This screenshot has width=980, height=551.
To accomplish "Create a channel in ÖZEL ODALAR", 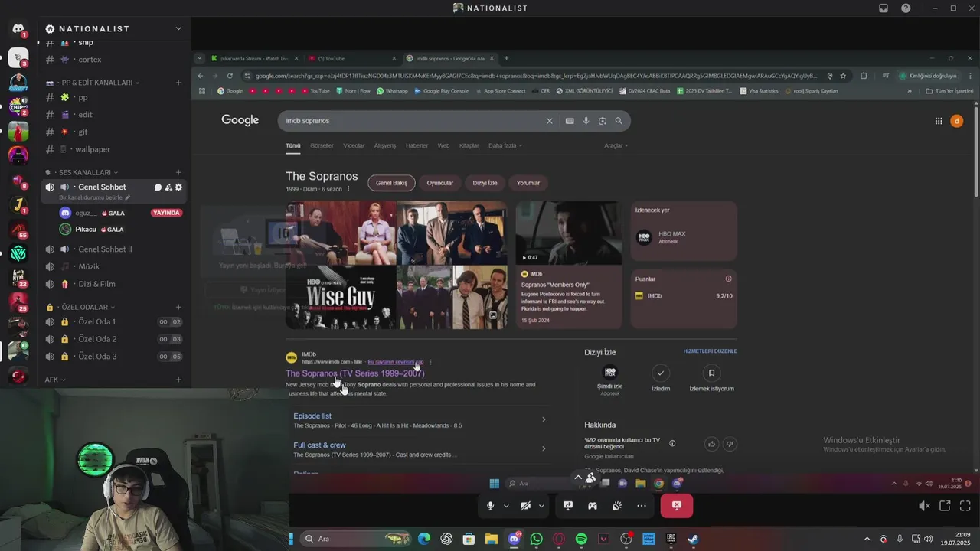I will click(178, 308).
